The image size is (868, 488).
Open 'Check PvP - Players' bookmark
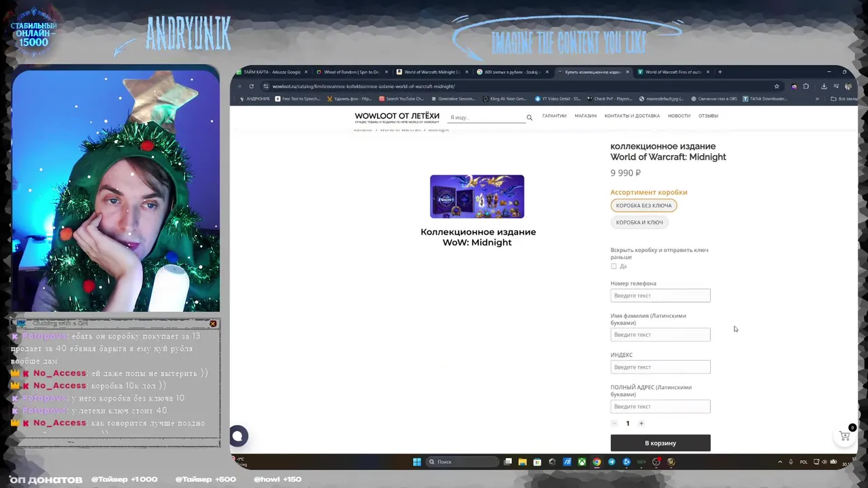tap(609, 99)
